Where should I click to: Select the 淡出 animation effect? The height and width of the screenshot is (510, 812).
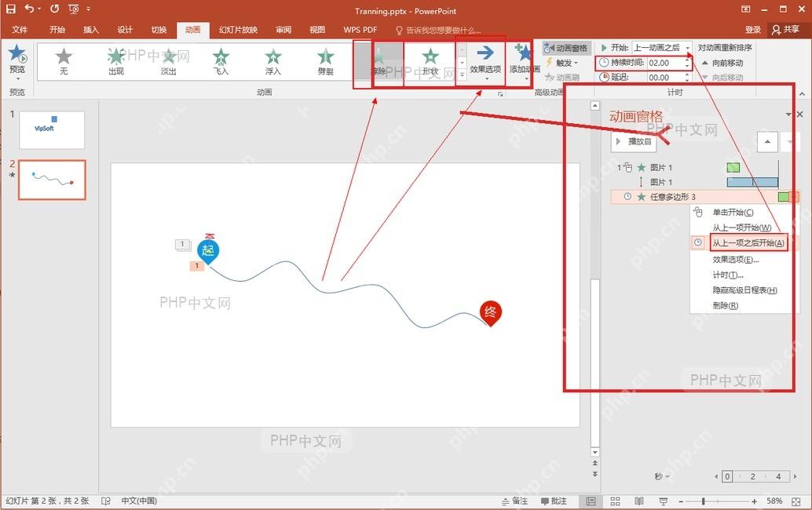tap(168, 61)
